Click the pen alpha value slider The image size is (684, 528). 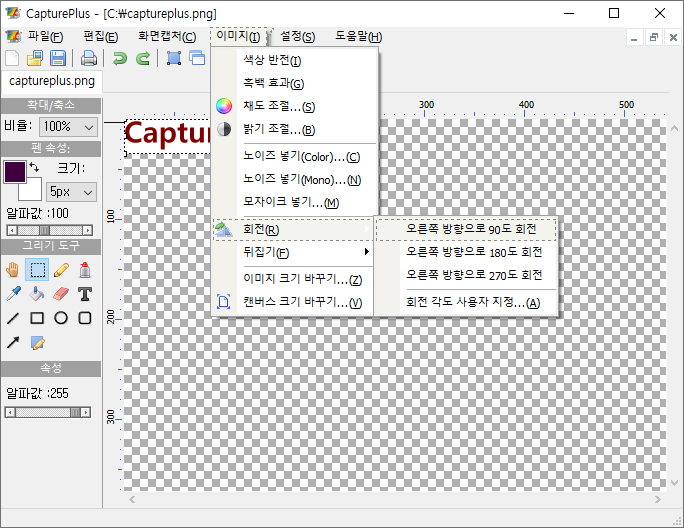coord(50,230)
